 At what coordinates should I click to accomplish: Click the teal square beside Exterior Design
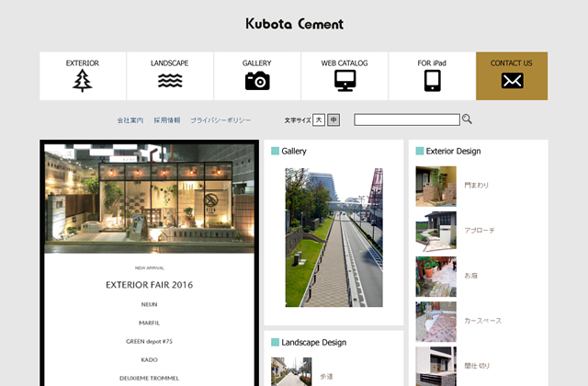click(x=420, y=151)
